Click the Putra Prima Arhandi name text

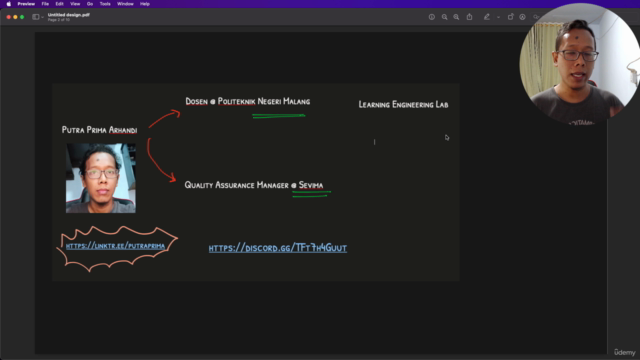tap(99, 130)
